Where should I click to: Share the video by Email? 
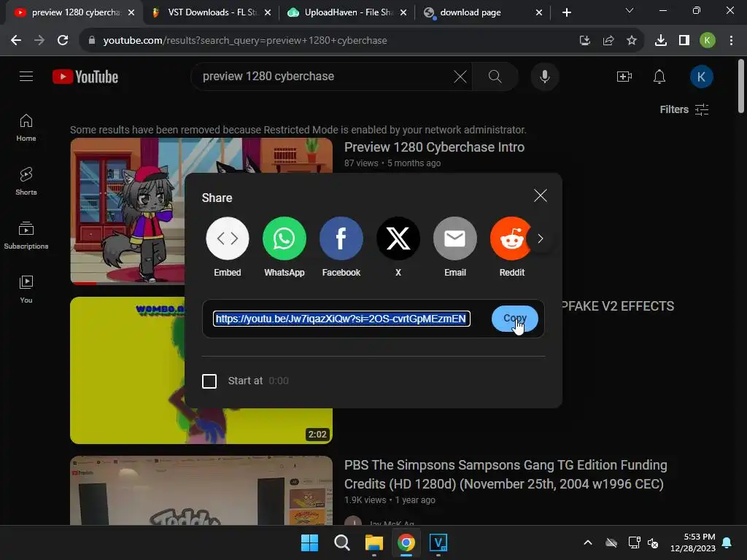[x=455, y=238]
